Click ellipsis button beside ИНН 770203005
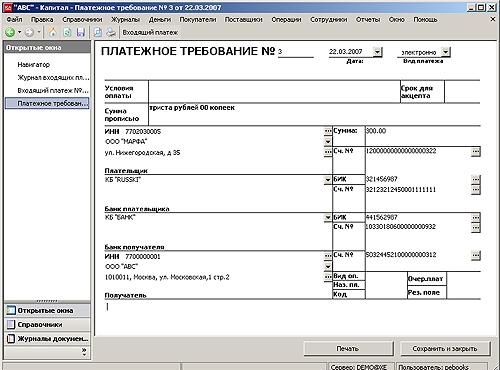The image size is (500, 370). click(328, 131)
